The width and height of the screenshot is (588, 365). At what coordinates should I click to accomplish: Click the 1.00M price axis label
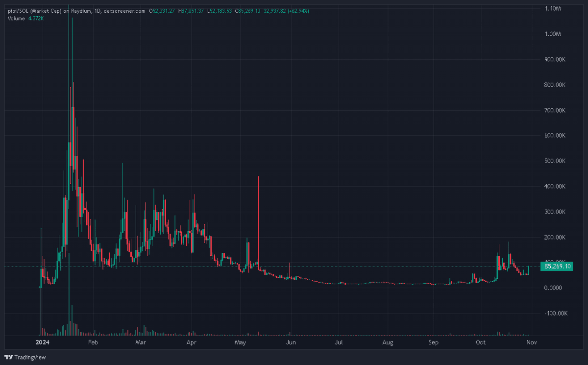click(x=552, y=34)
